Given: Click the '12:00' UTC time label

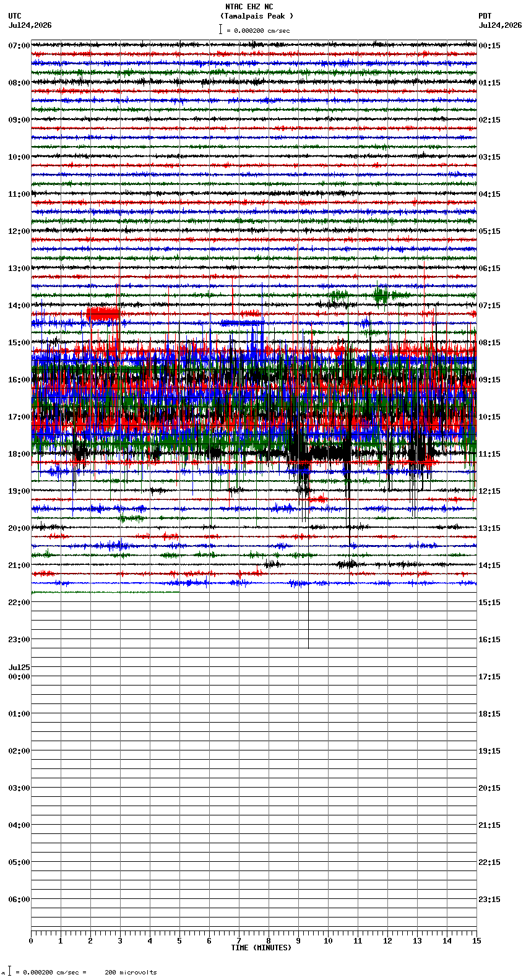Looking at the screenshot, I should pos(19,231).
